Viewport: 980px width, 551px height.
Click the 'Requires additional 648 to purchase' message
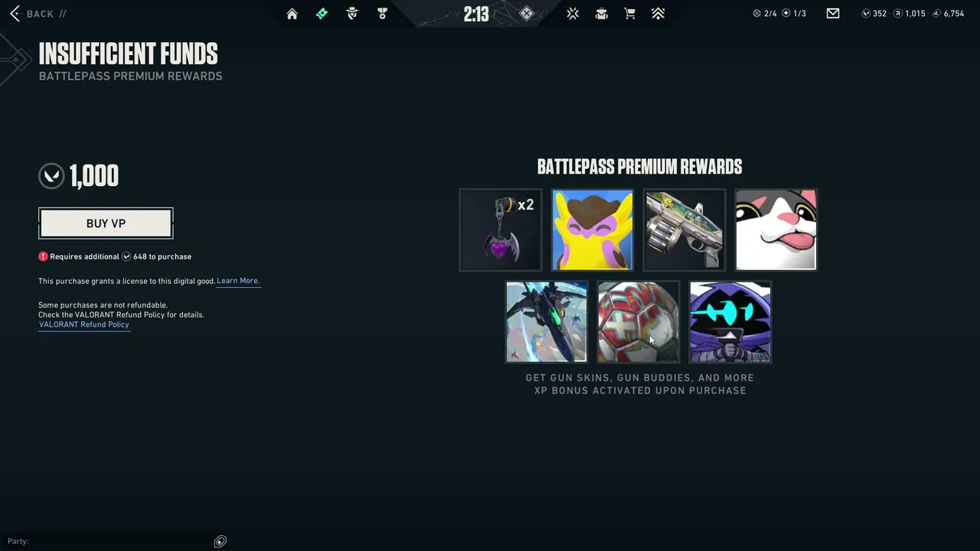point(115,256)
